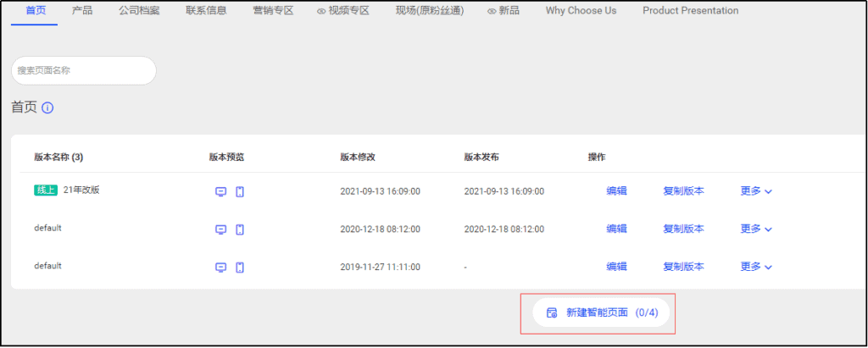Switch to the 产品 tab

pos(82,11)
